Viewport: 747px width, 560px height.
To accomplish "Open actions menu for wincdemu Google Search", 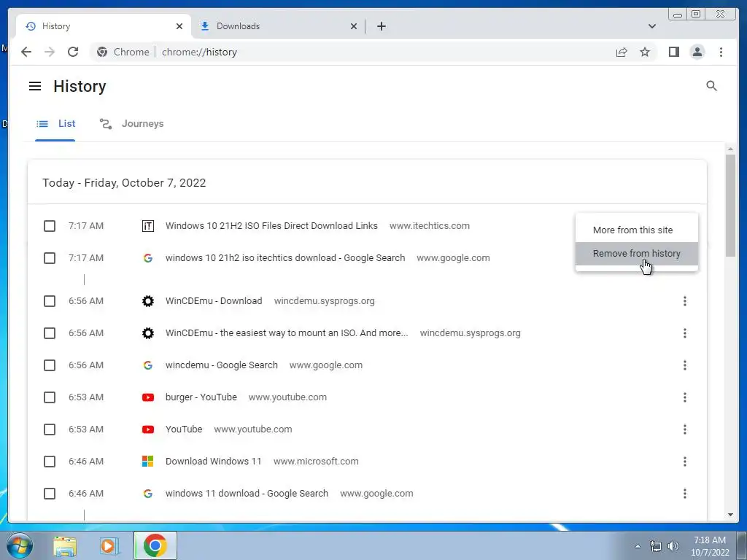I will [x=684, y=365].
